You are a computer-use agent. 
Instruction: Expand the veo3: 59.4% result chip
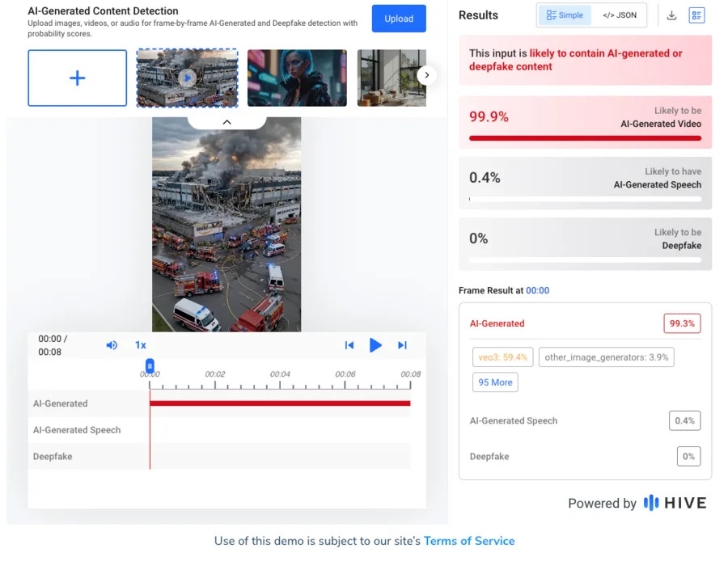coord(502,357)
